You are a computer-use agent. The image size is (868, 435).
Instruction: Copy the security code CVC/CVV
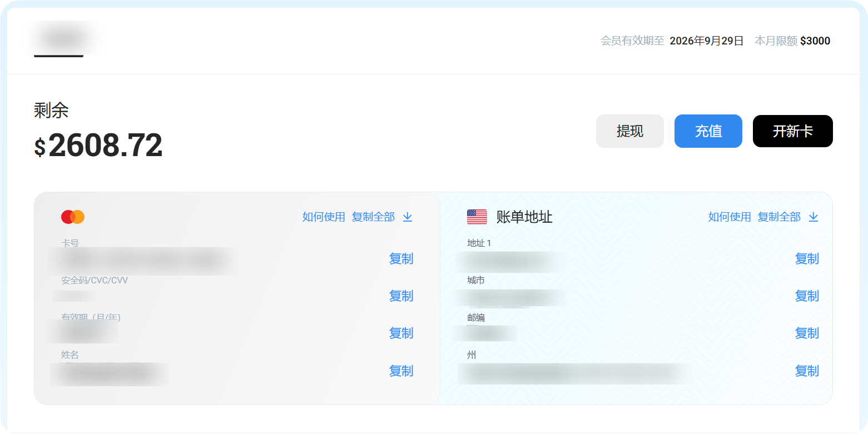coord(401,296)
